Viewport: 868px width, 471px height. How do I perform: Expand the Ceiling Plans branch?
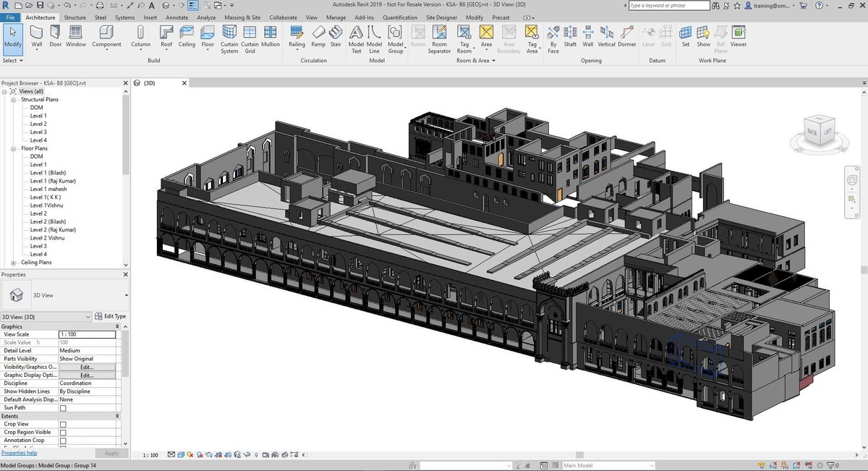pos(13,263)
